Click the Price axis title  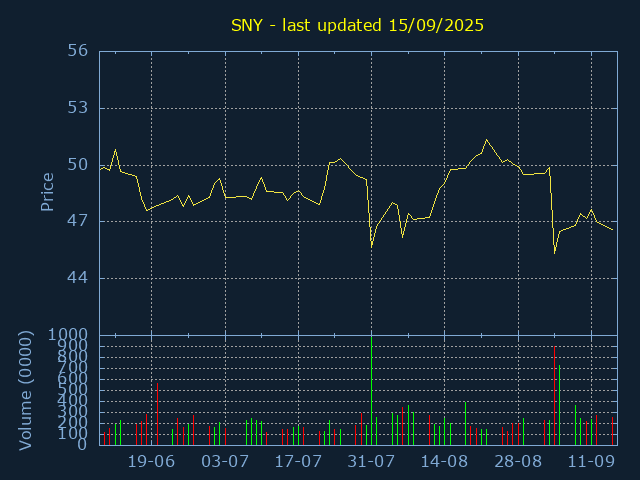47,192
